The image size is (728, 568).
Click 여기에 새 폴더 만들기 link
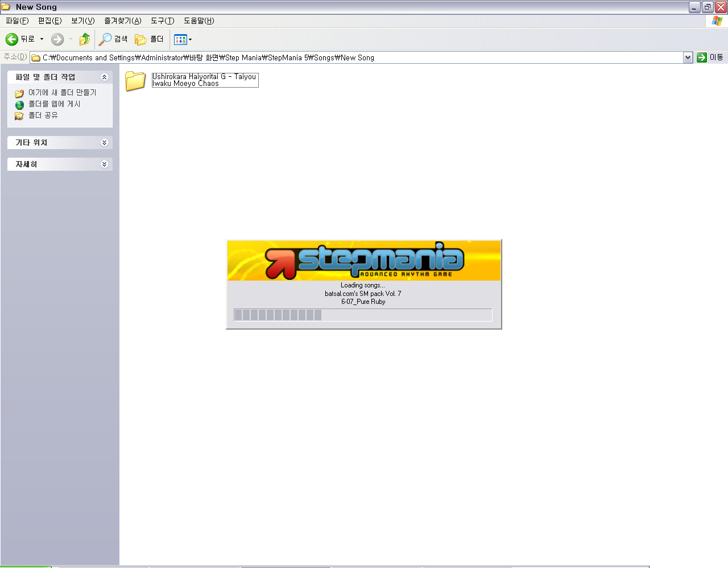click(x=63, y=93)
